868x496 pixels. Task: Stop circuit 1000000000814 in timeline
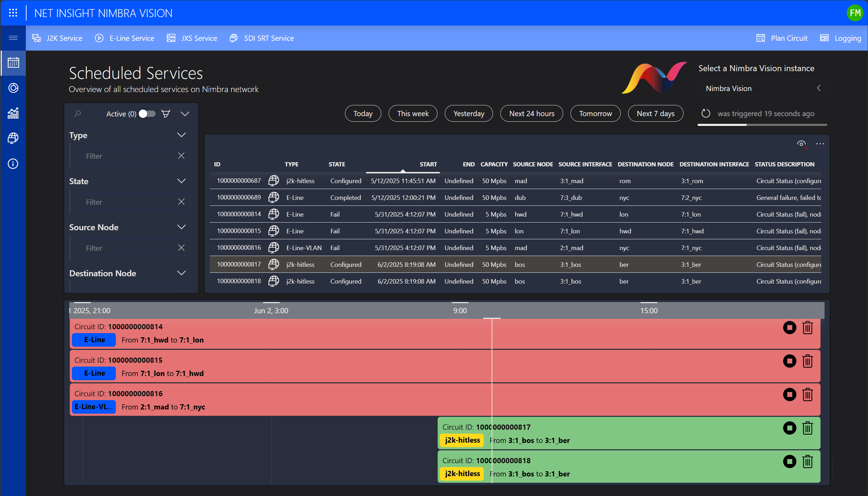[x=789, y=328]
